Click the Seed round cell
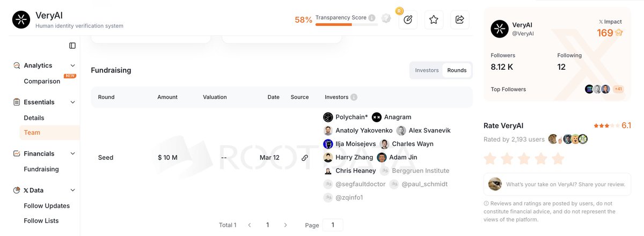Image resolution: width=644 pixels, height=236 pixels. click(106, 158)
